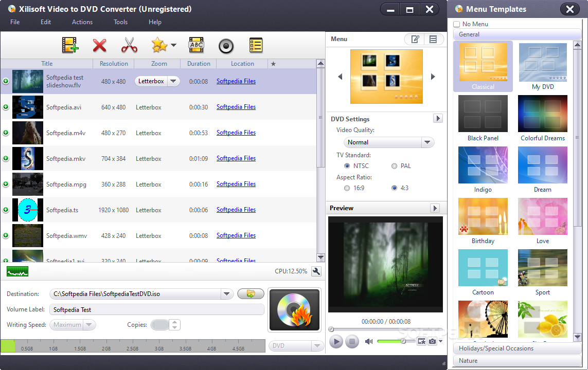Open the Tools menu
Screen dimensions: 588x370
(x=120, y=22)
